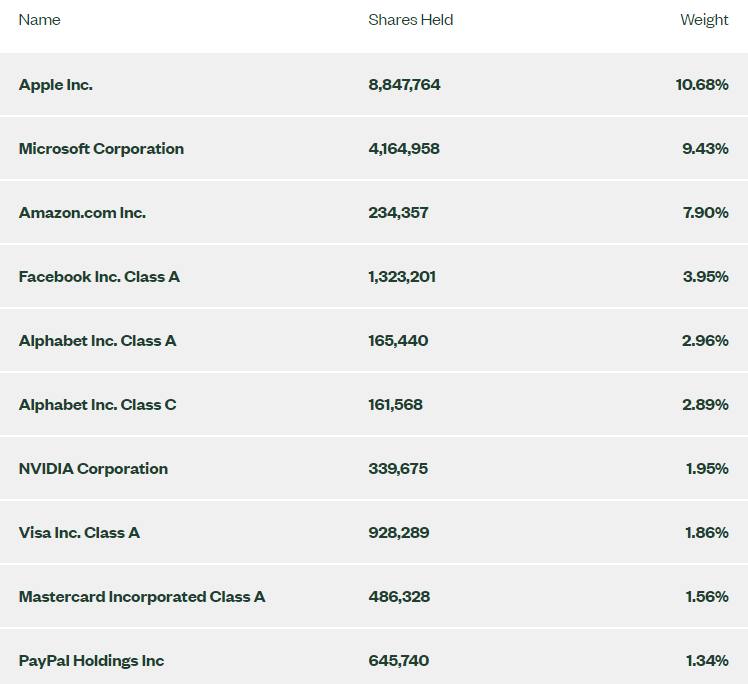Screen dimensions: 748x684
Task: Select the Apple Inc. name cell
Action: click(56, 85)
